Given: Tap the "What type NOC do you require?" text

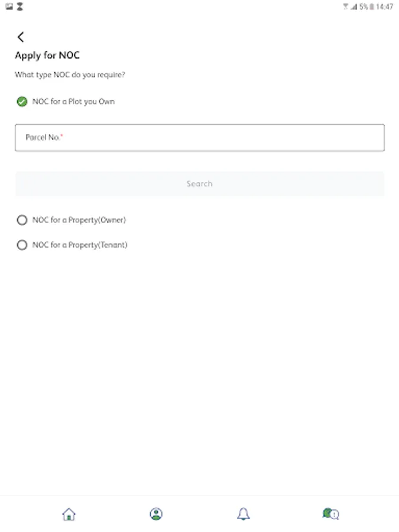Looking at the screenshot, I should [x=70, y=75].
